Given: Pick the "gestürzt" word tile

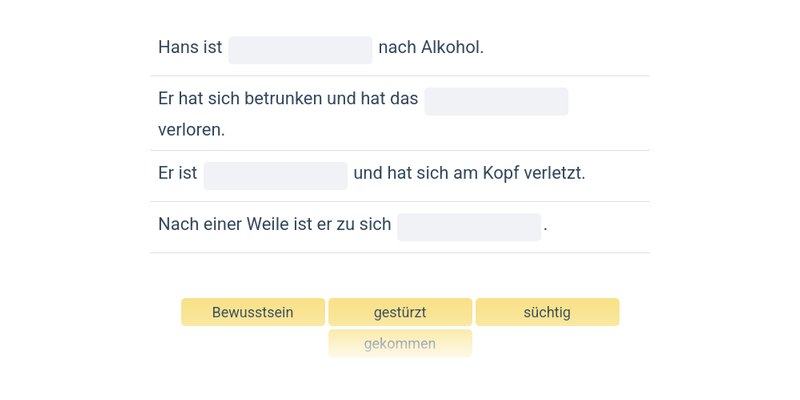Looking at the screenshot, I should click(400, 312).
